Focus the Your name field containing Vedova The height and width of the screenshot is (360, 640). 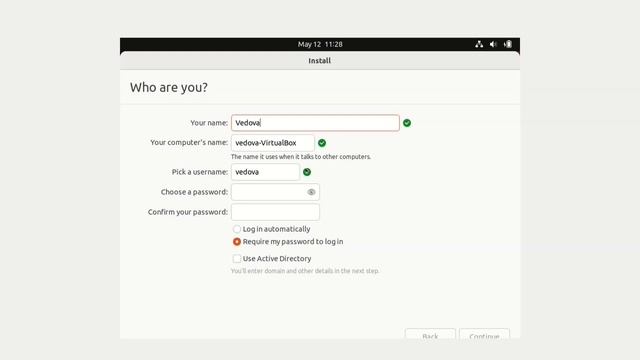coord(315,123)
